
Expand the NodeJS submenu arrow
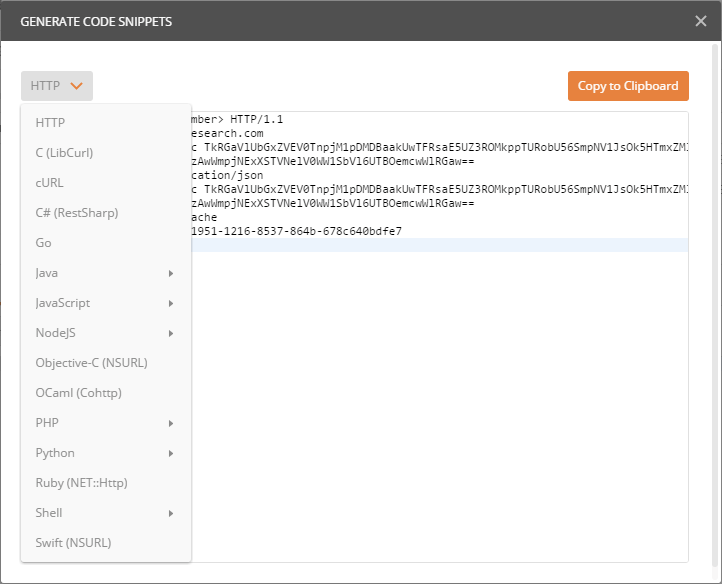click(x=171, y=333)
